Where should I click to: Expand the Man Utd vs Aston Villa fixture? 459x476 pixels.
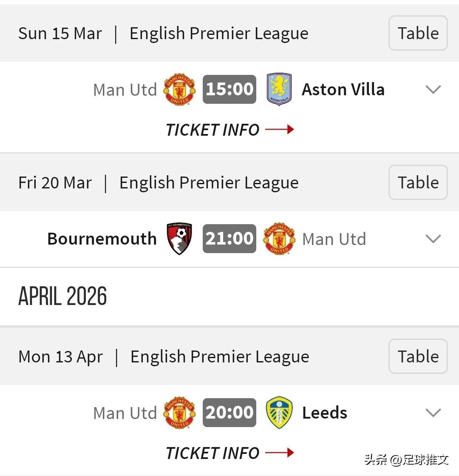click(x=433, y=90)
